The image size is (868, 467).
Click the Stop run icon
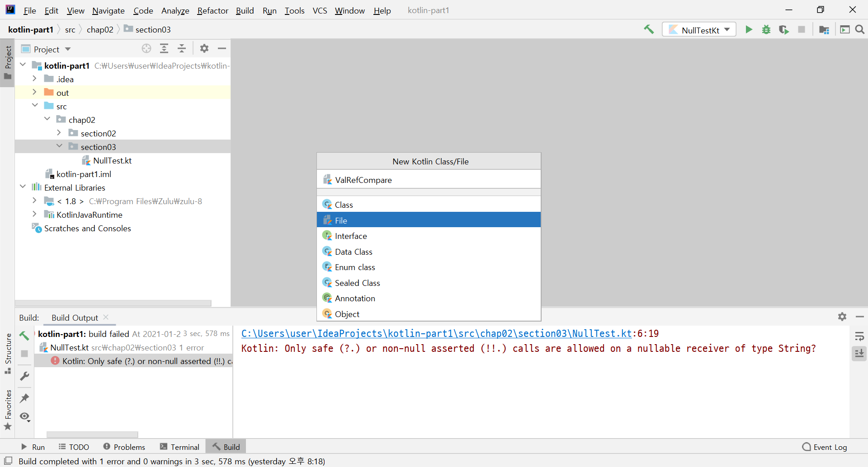tap(802, 29)
